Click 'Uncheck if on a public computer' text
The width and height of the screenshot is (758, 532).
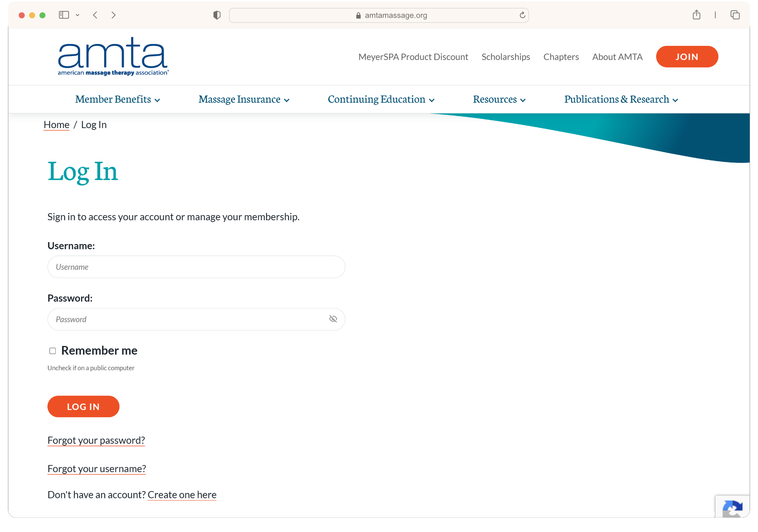(x=91, y=368)
